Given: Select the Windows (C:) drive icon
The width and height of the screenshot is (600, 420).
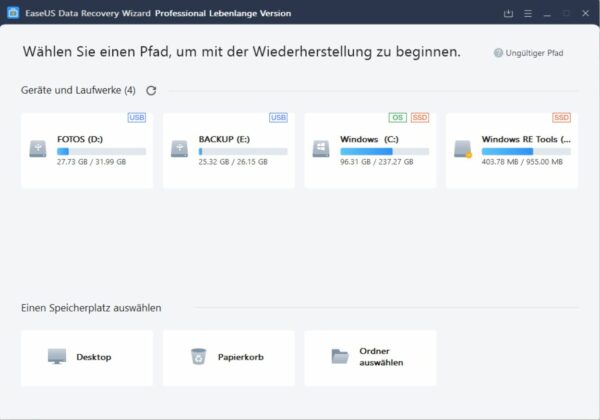Looking at the screenshot, I should (321, 149).
